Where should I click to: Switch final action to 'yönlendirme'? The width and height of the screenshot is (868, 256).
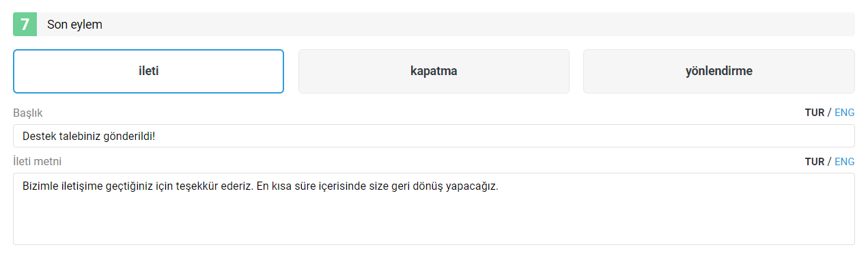click(x=718, y=71)
